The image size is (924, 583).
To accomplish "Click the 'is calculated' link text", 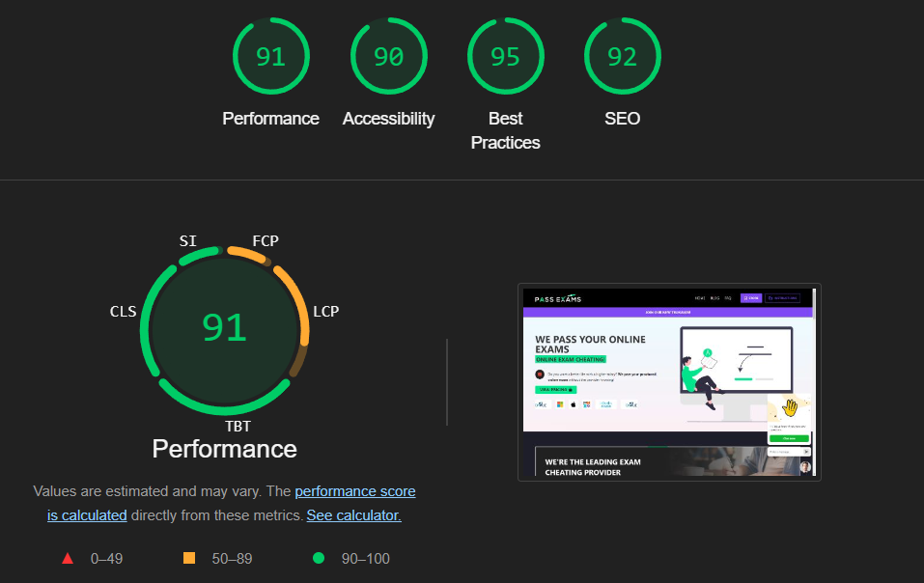I will coord(87,515).
